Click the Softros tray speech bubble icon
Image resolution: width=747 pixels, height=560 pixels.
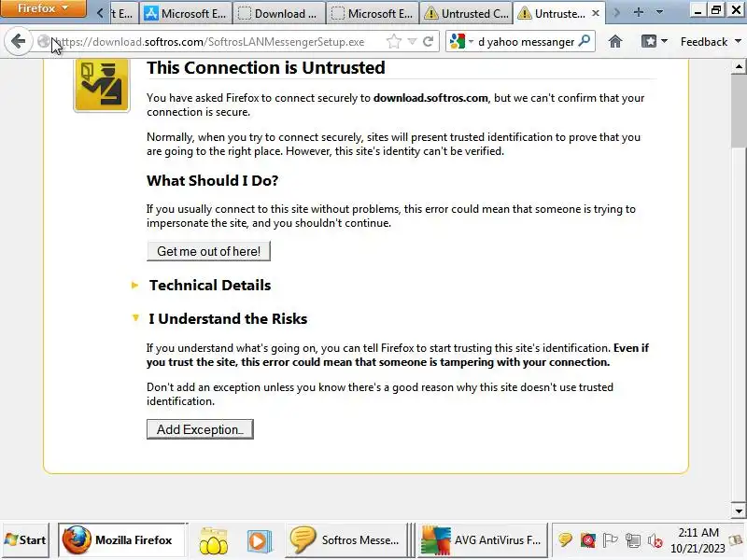click(565, 540)
